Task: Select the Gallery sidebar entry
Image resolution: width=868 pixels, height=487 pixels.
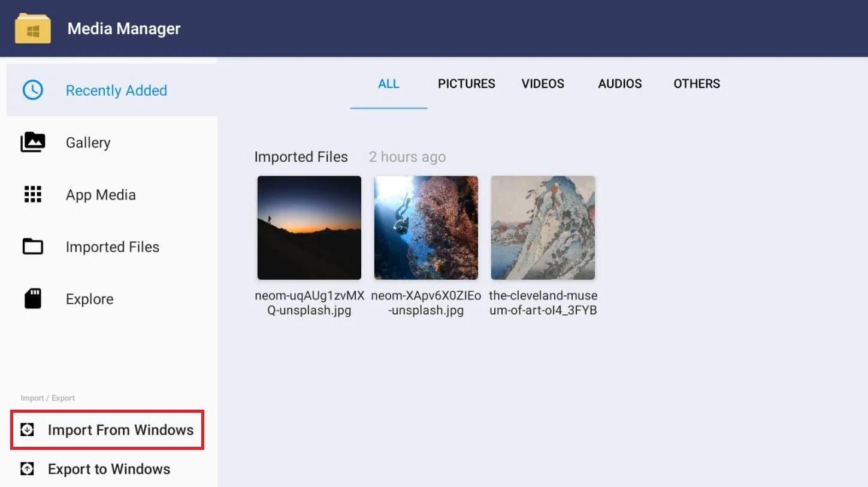Action: tap(87, 142)
